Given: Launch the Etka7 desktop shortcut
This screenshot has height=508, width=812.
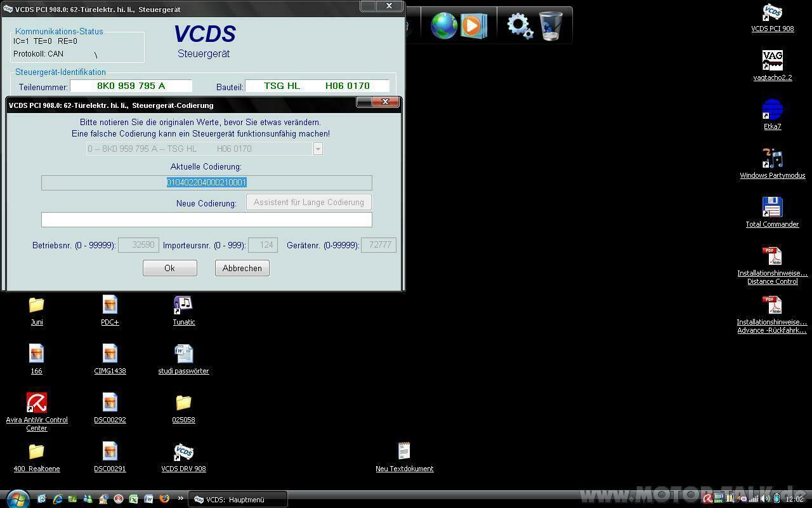Looking at the screenshot, I should 772,110.
